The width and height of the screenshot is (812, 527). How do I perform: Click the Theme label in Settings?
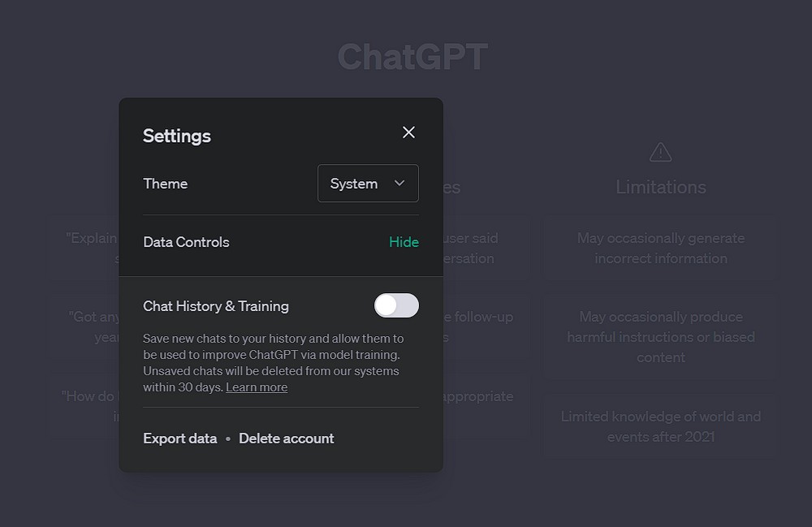166,184
